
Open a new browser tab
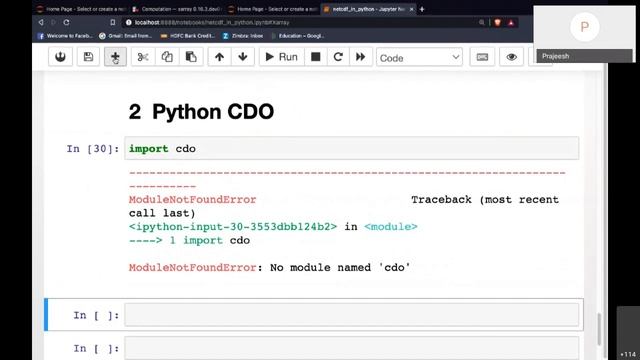click(422, 9)
